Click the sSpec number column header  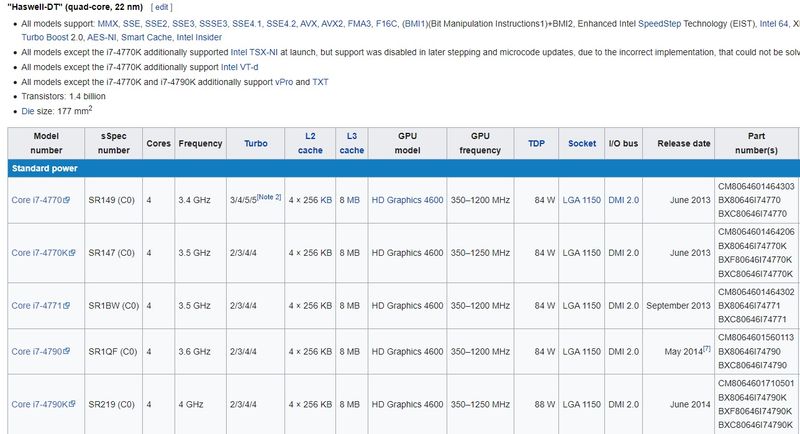point(113,143)
